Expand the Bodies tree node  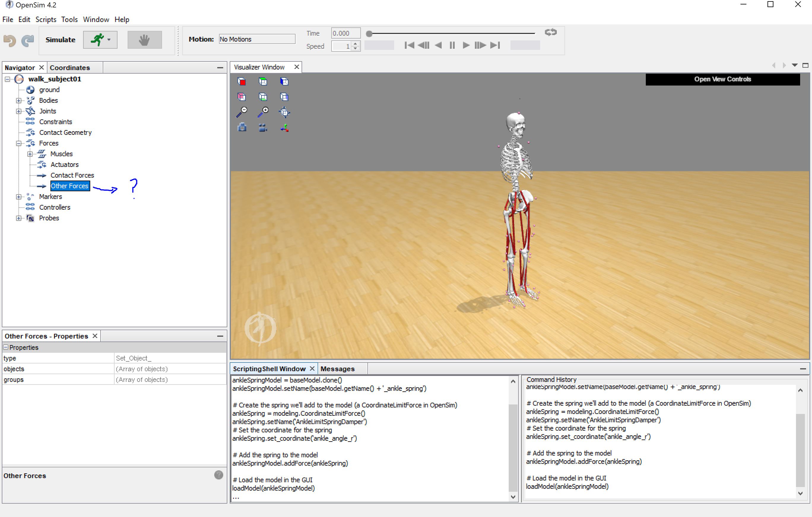pos(18,101)
